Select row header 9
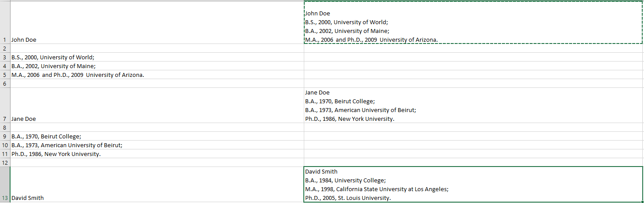Viewport: 644px width, 203px height. [5, 136]
